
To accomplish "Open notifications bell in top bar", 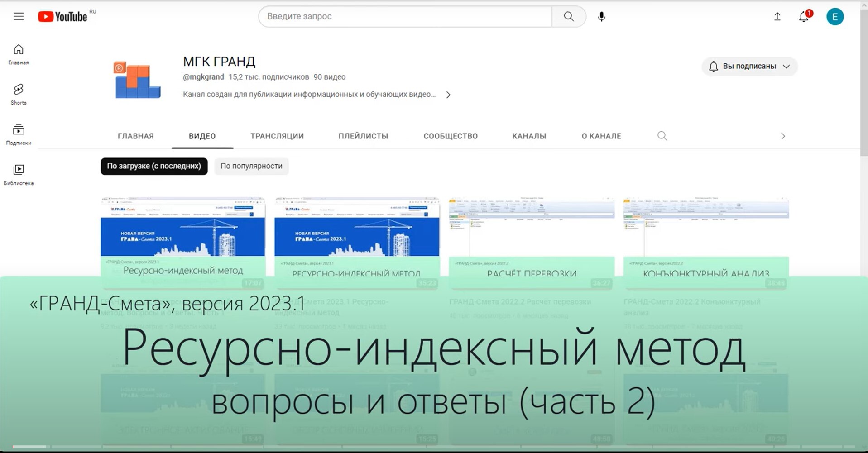I will point(804,17).
